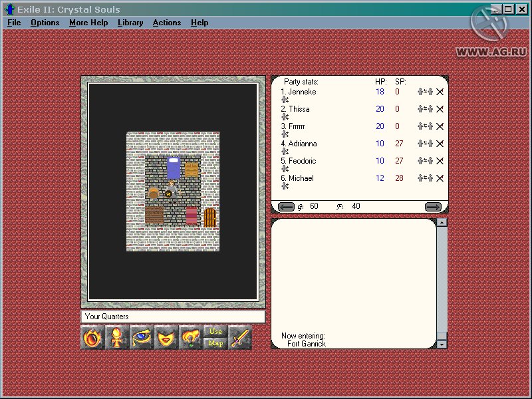Viewport: 532px width, 399px height.
Task: Start combat using the sword icon
Action: point(240,337)
